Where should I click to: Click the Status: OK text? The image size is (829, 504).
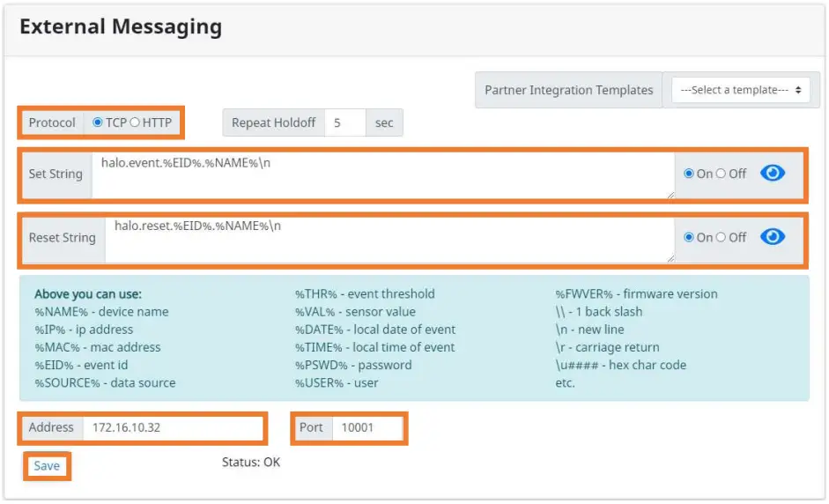tap(251, 462)
